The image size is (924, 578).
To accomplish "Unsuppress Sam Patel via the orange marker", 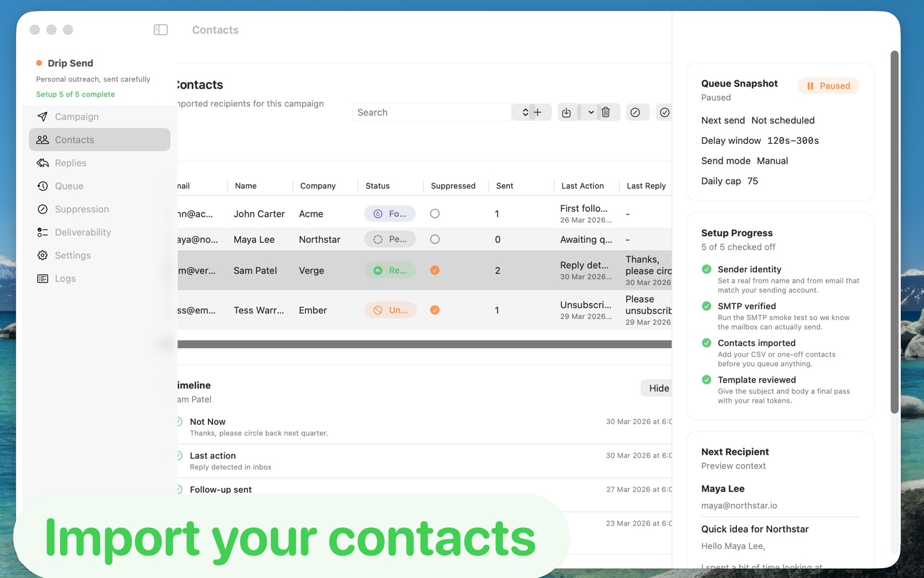I will tap(434, 270).
